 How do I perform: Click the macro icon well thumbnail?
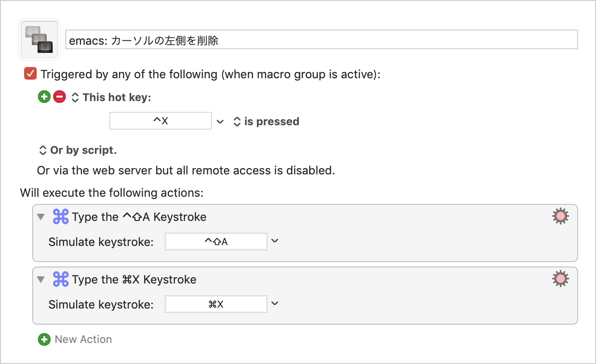click(39, 39)
